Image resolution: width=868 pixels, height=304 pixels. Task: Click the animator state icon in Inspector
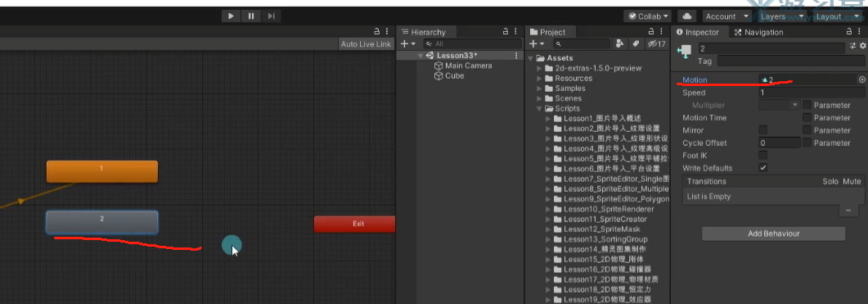pos(685,52)
